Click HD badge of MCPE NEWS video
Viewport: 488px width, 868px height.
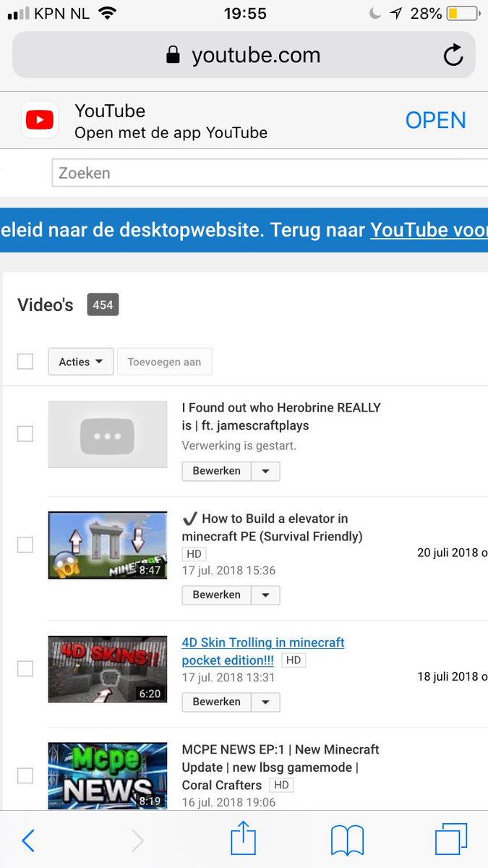point(281,785)
